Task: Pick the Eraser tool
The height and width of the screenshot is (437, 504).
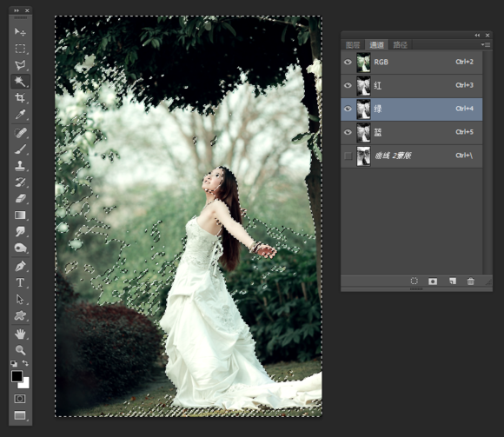Action: [x=20, y=198]
